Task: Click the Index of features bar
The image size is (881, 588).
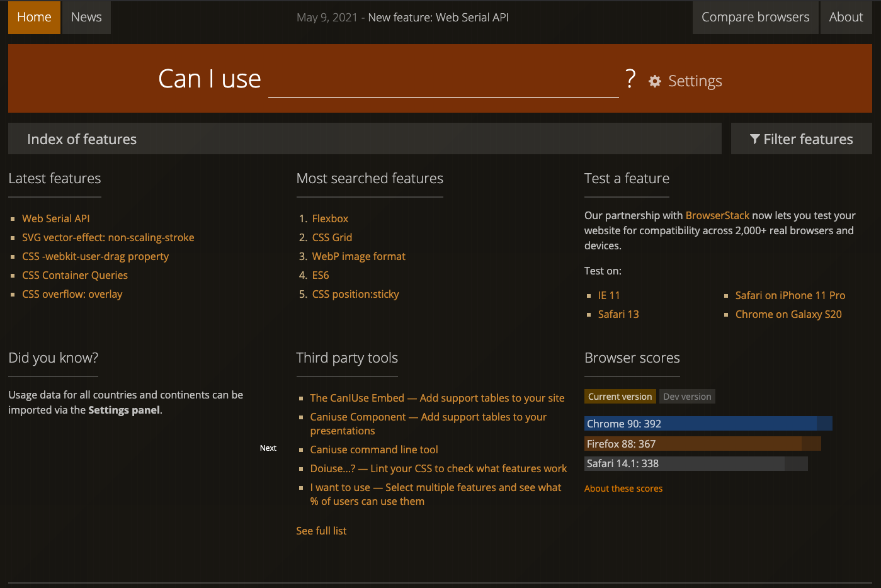Action: click(365, 139)
